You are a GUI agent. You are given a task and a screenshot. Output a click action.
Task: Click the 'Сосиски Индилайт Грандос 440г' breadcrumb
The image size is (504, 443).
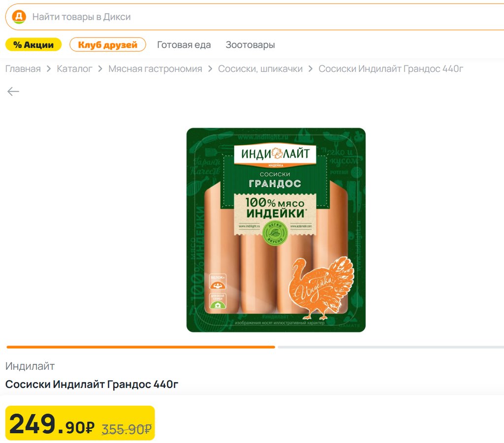pos(391,69)
